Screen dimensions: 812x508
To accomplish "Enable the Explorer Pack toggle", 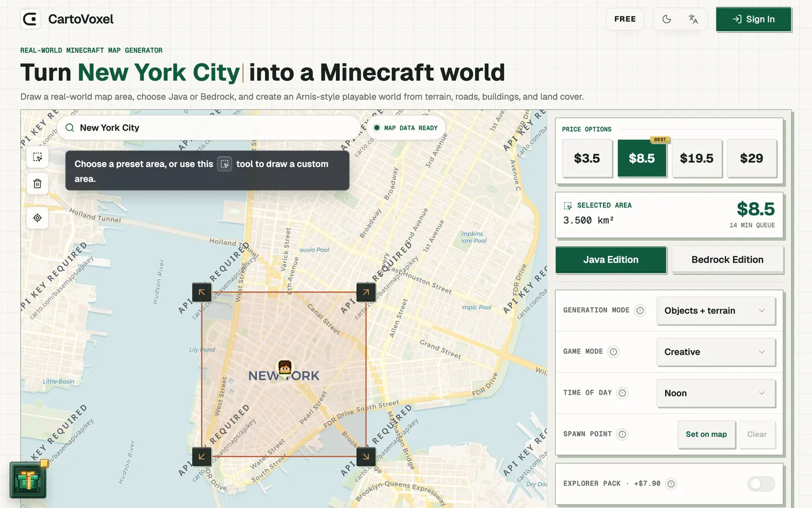I will [x=761, y=484].
